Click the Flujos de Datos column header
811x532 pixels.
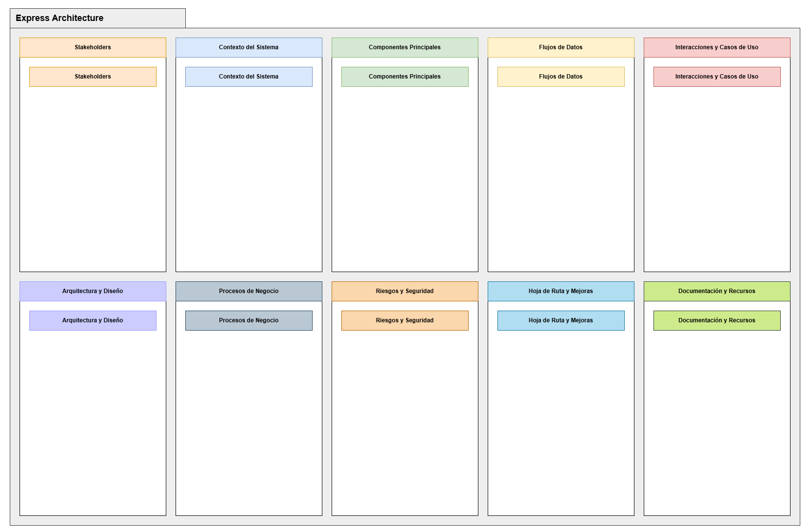pyautogui.click(x=561, y=47)
